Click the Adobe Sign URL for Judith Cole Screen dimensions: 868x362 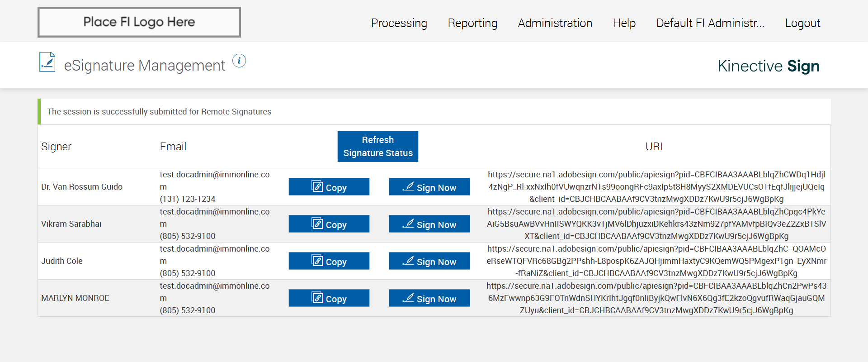[656, 261]
